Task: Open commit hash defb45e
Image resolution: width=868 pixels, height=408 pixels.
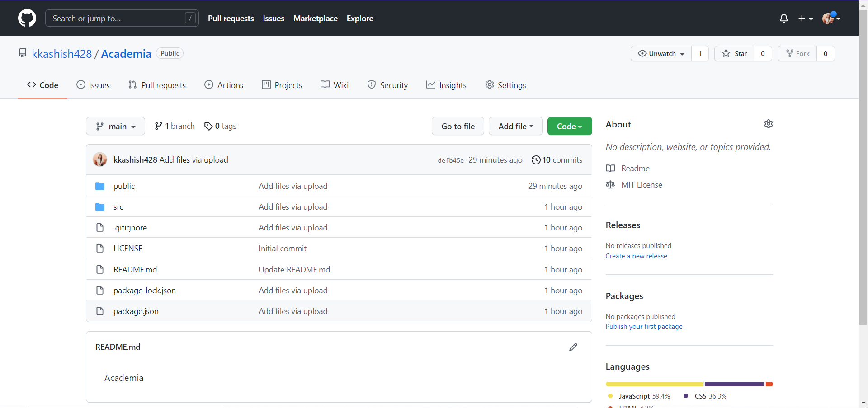Action: coord(451,160)
